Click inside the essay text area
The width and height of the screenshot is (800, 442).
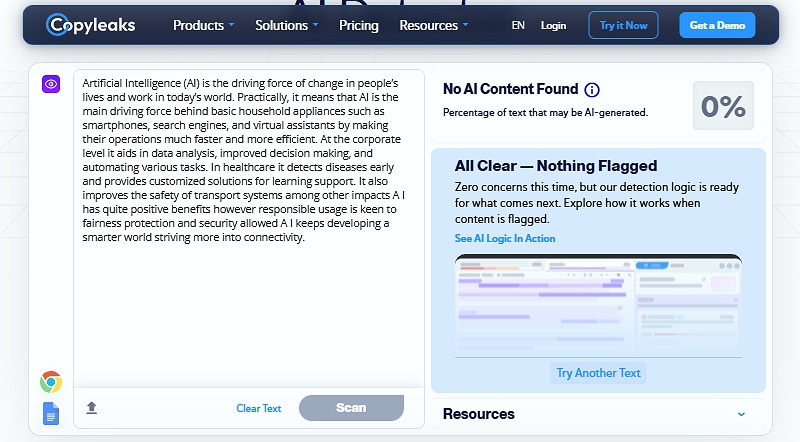point(248,300)
